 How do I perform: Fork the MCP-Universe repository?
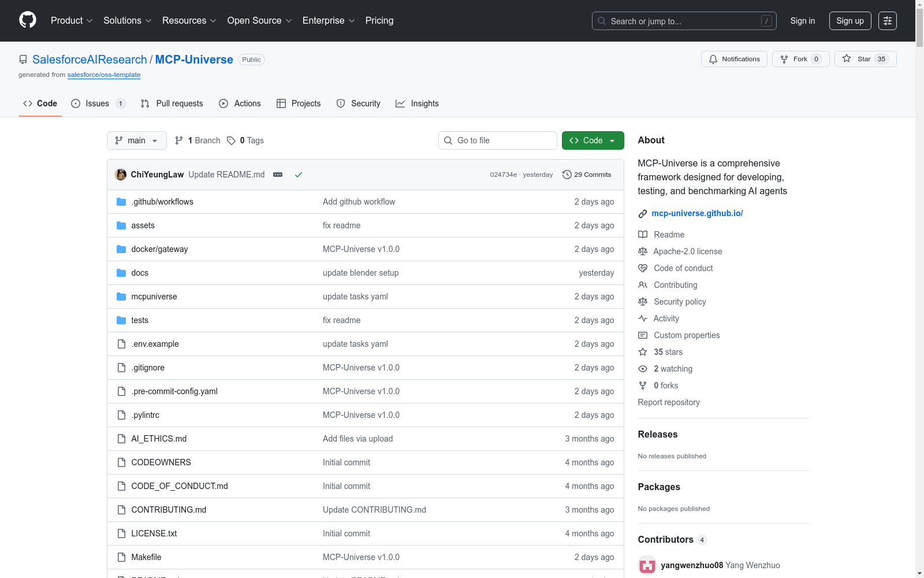pyautogui.click(x=800, y=59)
